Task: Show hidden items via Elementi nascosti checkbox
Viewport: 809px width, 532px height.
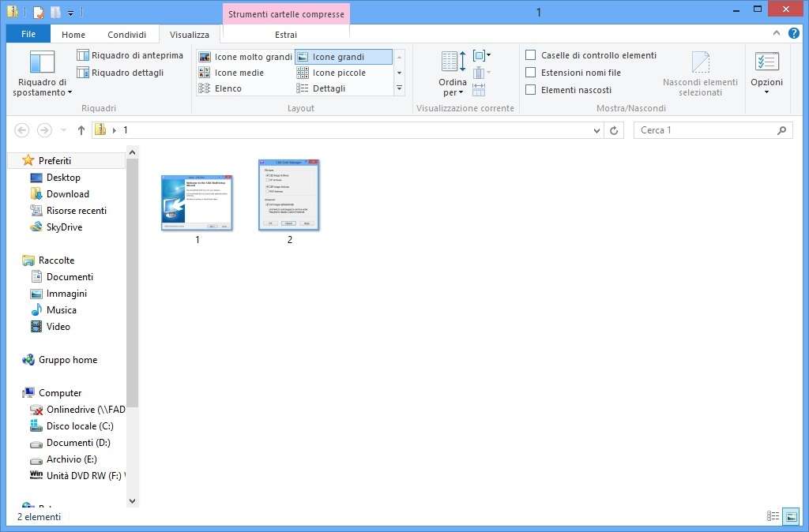Action: [x=530, y=89]
